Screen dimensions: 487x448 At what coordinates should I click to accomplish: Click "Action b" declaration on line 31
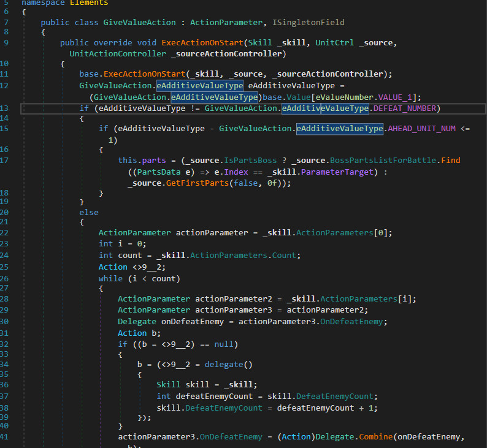139,333
